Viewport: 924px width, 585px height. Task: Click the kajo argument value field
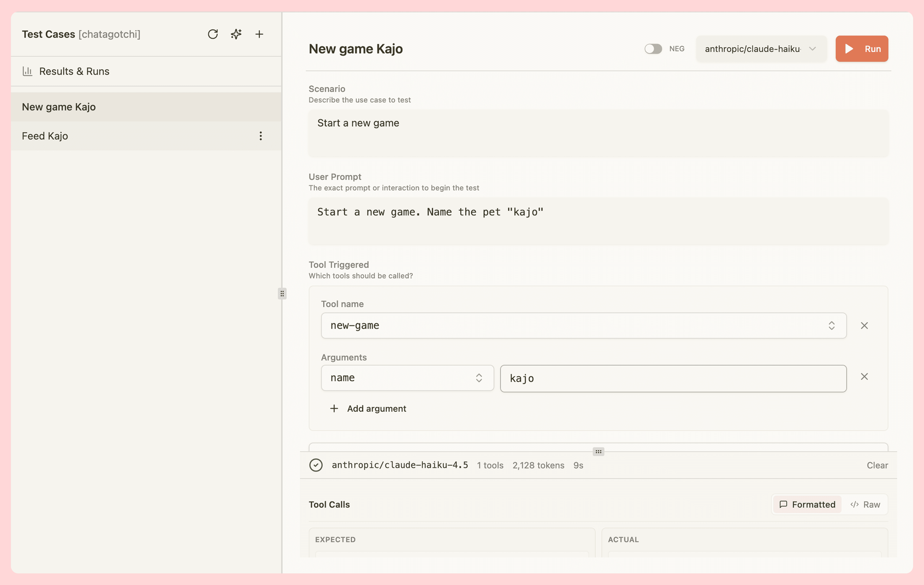point(673,378)
